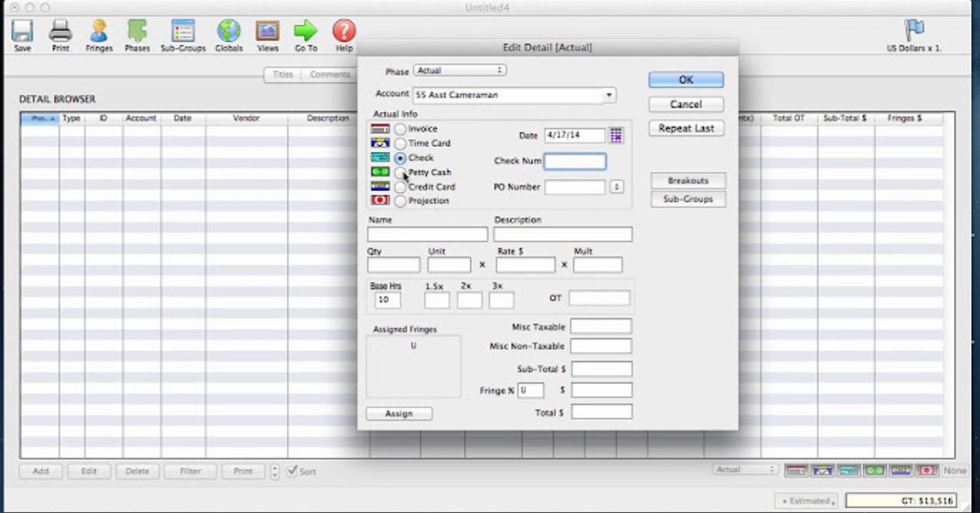The height and width of the screenshot is (513, 980).
Task: Open the Views toolbar icon
Action: pyautogui.click(x=268, y=32)
